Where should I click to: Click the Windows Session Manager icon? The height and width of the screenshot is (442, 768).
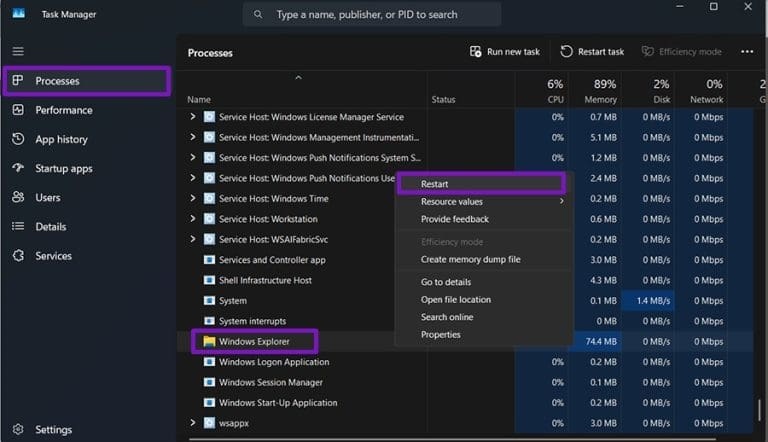(x=209, y=382)
